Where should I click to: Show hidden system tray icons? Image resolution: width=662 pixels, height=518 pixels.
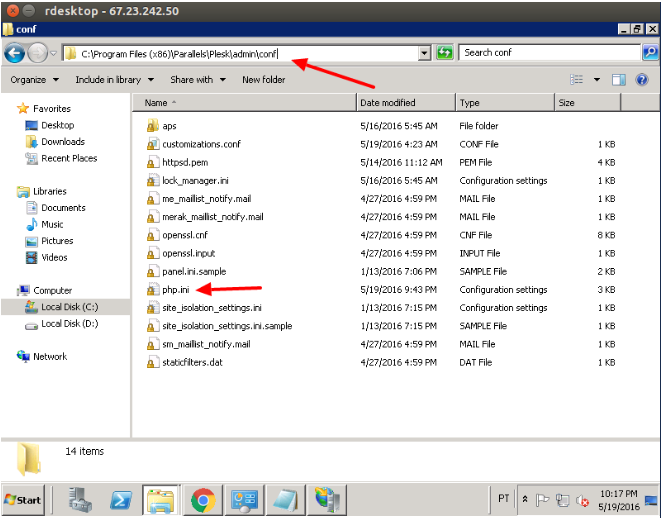(x=525, y=499)
